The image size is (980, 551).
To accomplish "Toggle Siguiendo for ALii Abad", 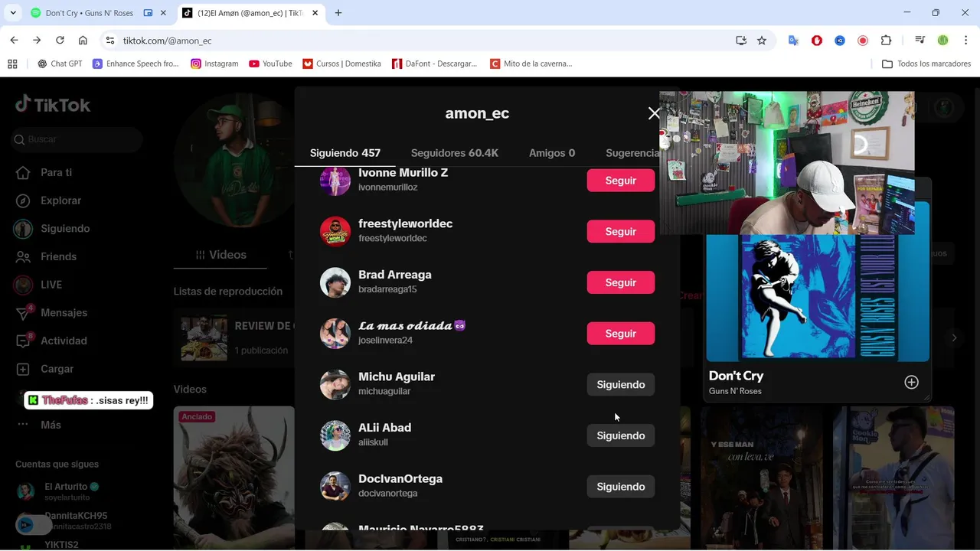I will coord(621,435).
